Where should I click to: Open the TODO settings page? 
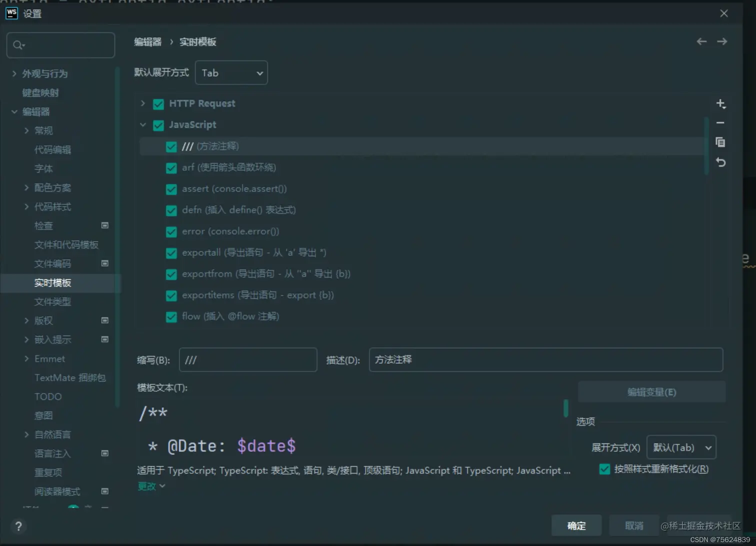pos(48,397)
